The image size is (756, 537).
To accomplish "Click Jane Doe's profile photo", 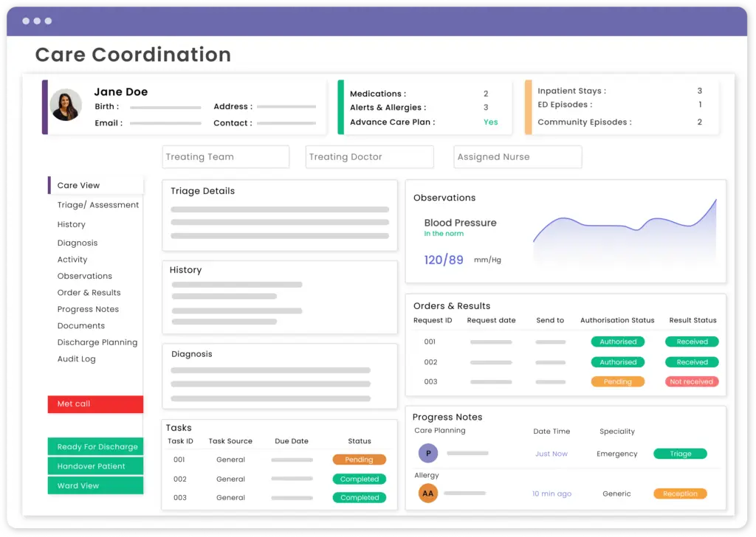I will 65,104.
